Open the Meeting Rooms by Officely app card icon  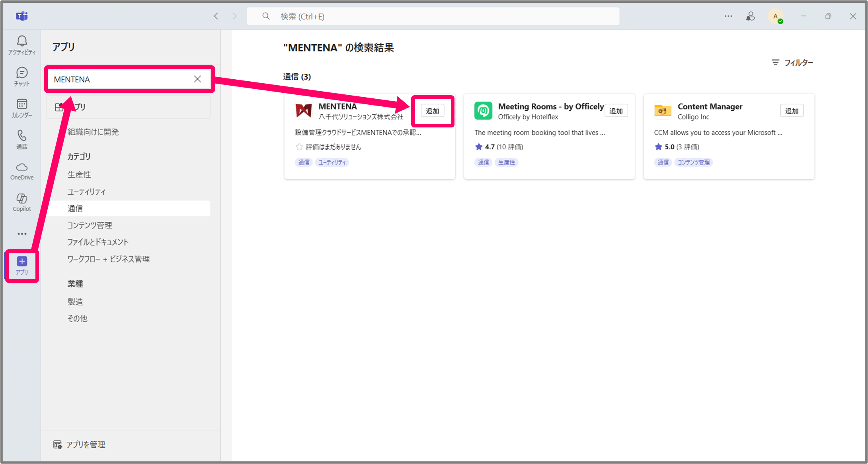tap(483, 111)
